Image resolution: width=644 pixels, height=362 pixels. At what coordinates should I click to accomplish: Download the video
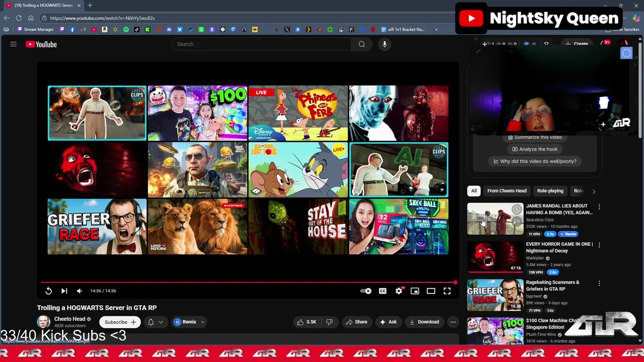(424, 322)
